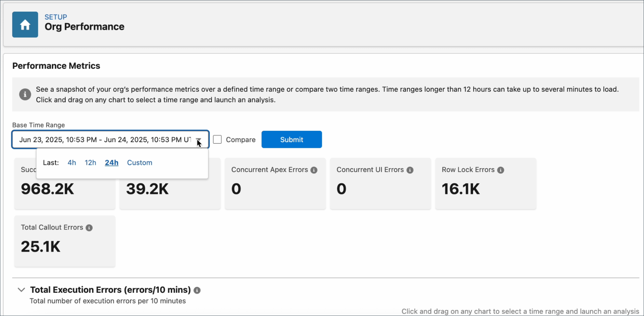Click the Row Lock Errors metric card
This screenshot has height=316, width=644.
pos(485,183)
